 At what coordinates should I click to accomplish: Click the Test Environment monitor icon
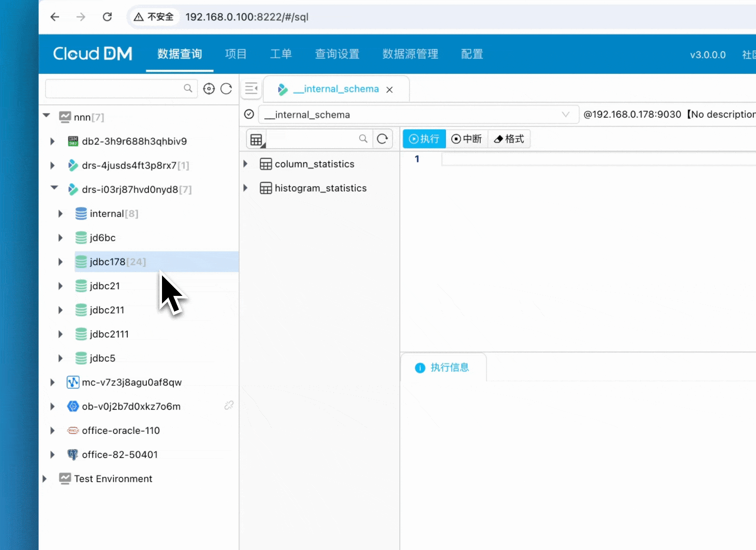(65, 478)
